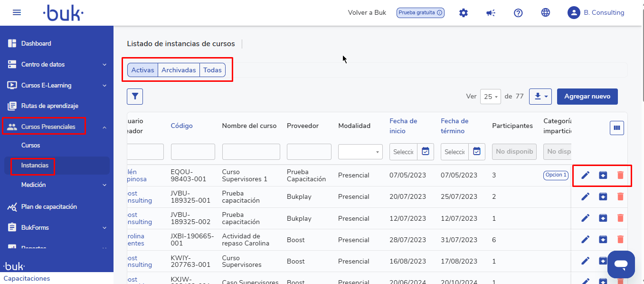
Task: Click the column visibility icon
Action: pos(616,127)
